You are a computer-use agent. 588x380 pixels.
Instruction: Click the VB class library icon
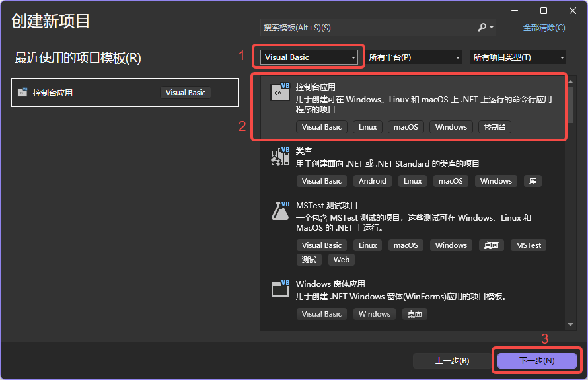[x=280, y=157]
